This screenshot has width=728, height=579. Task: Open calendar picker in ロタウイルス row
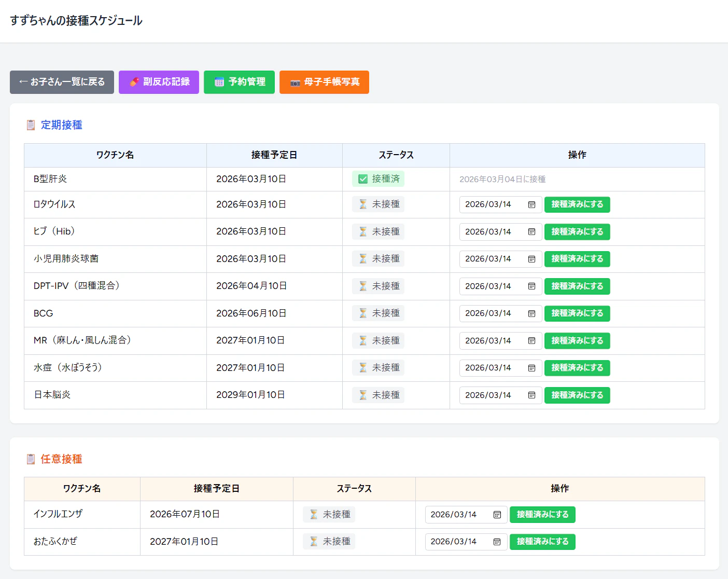click(x=531, y=204)
